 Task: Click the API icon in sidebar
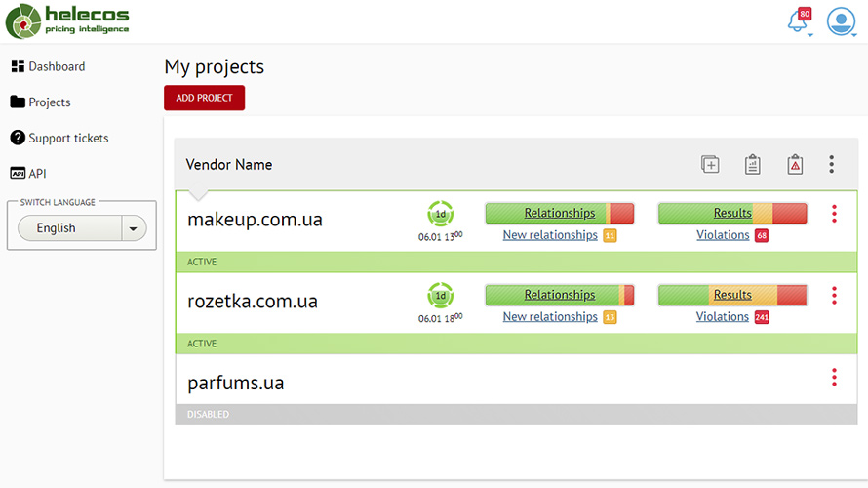18,174
